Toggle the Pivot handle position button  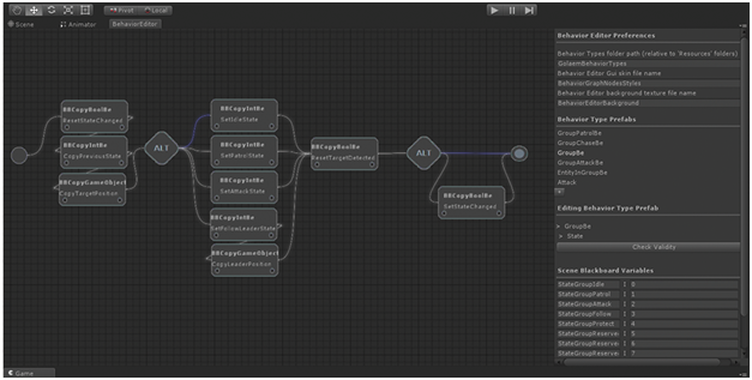pos(121,10)
